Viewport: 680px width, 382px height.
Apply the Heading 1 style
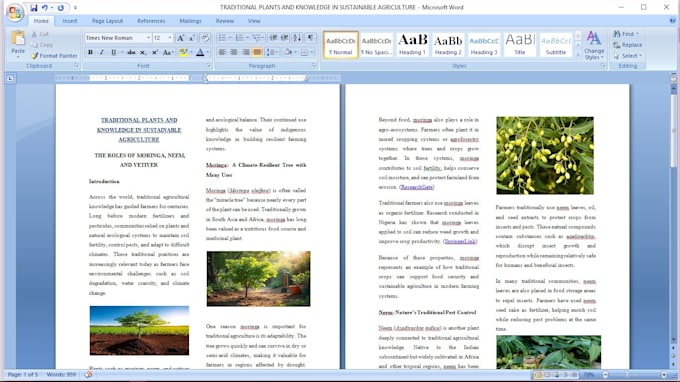[x=412, y=45]
